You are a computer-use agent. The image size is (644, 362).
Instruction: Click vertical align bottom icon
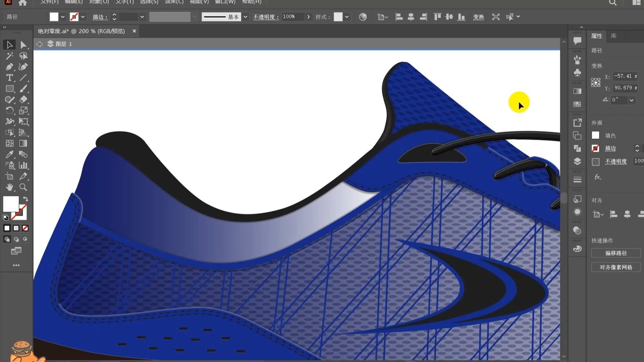point(461,17)
